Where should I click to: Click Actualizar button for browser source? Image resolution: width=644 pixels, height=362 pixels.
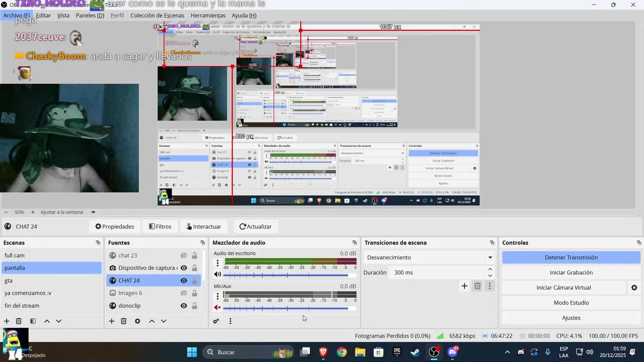point(256,227)
